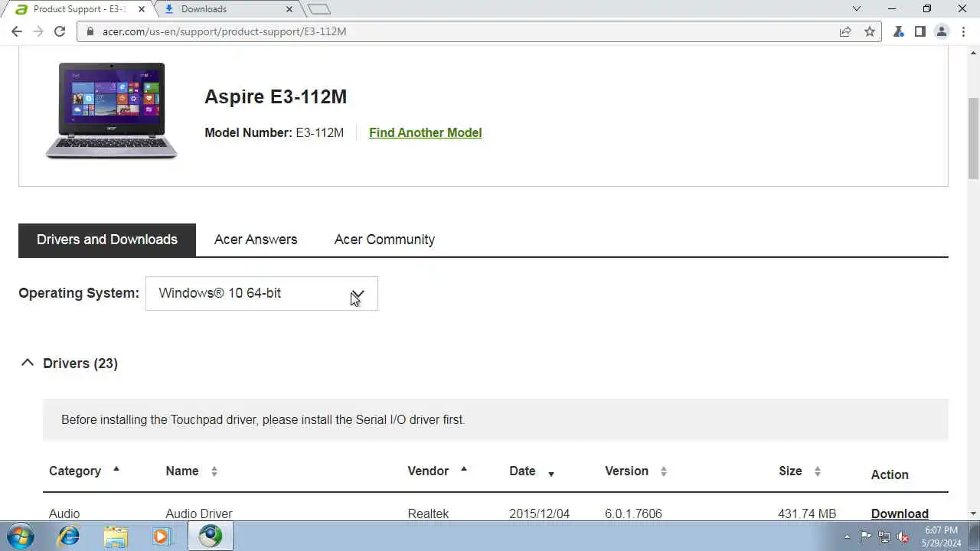Open the taskbar clock showing 6:07 PM
Image resolution: width=980 pixels, height=551 pixels.
coord(941,536)
